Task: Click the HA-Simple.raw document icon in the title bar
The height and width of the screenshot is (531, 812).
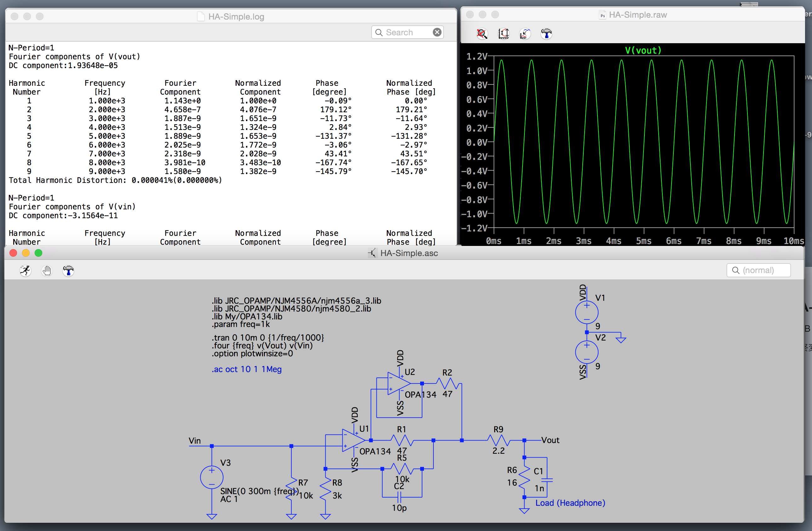Action: click(603, 15)
